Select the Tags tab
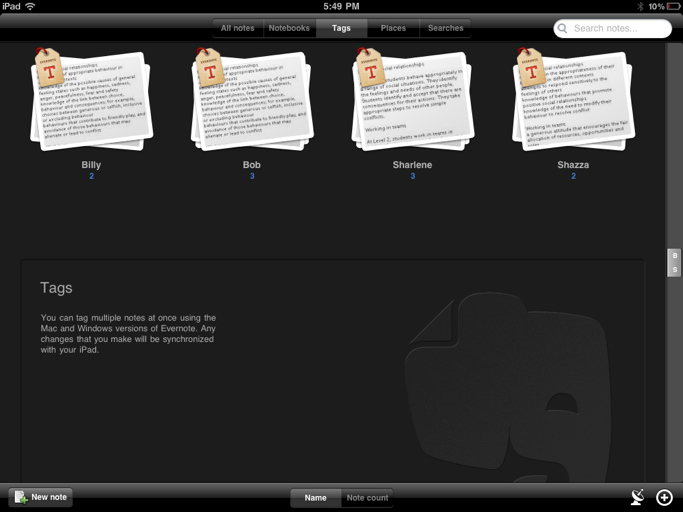 coord(341,28)
